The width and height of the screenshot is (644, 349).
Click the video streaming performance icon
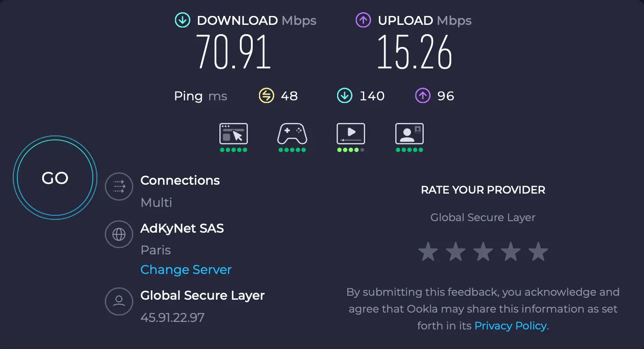point(351,134)
